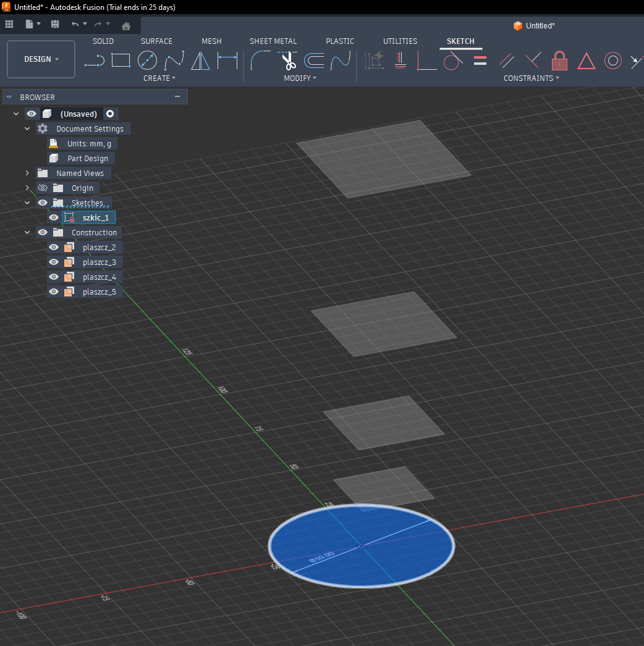Select the 2-Point Rectangle tool
The height and width of the screenshot is (646, 644).
tap(121, 61)
